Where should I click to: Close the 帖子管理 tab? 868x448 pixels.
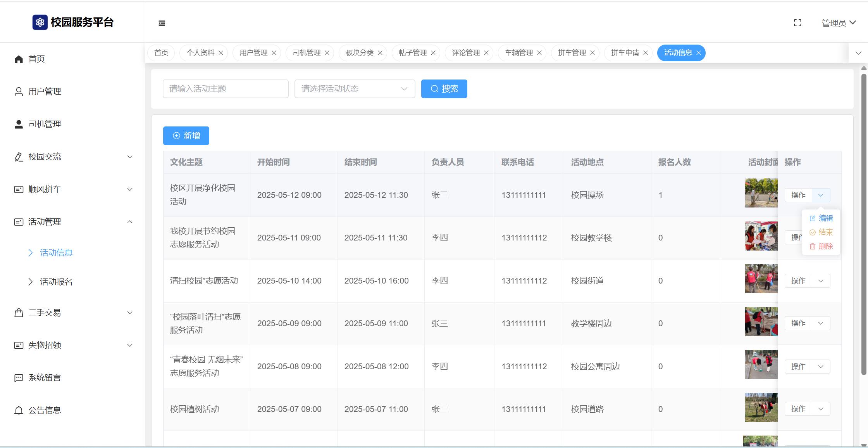tap(433, 53)
